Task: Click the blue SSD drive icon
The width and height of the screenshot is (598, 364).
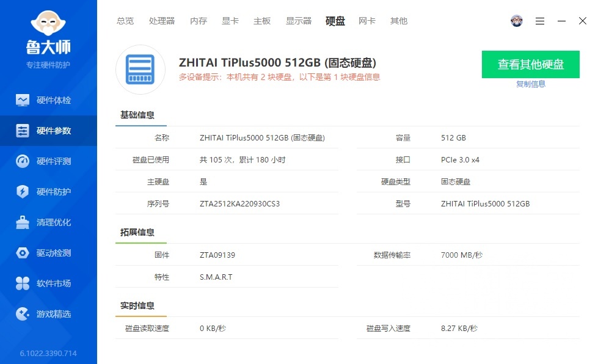Action: pyautogui.click(x=140, y=67)
